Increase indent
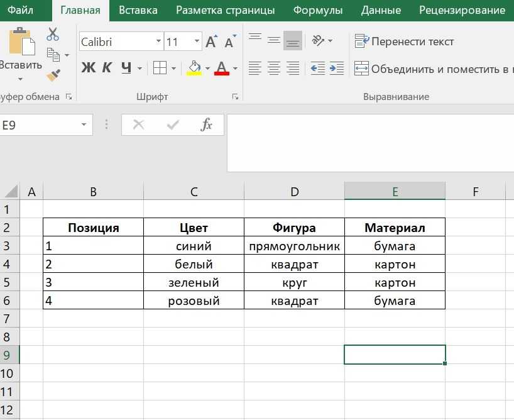514x420 pixels. pyautogui.click(x=337, y=69)
